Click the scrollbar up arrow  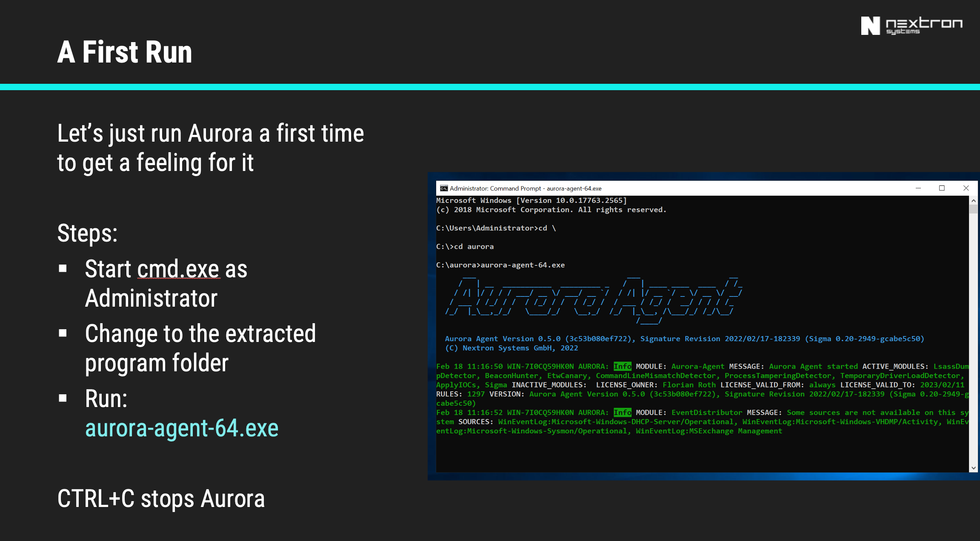[x=973, y=200]
